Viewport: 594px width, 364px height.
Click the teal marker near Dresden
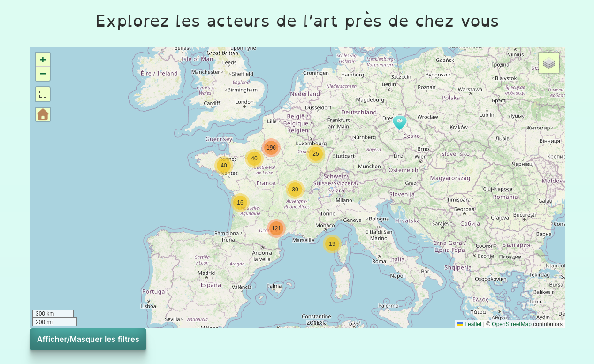399,122
